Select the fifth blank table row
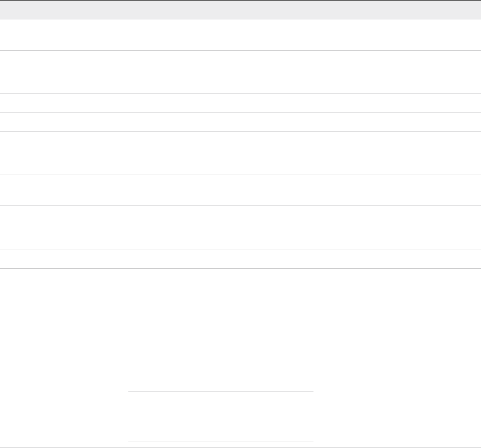481x448 pixels. pyautogui.click(x=240, y=153)
